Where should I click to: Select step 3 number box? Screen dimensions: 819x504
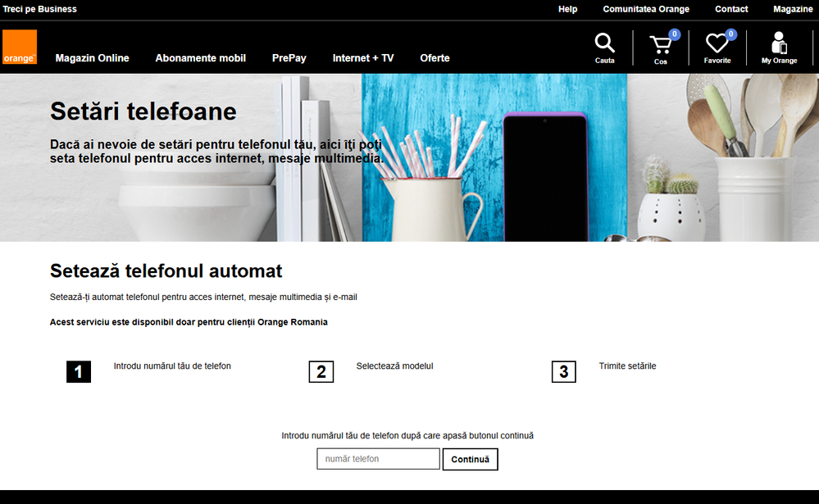tap(564, 372)
